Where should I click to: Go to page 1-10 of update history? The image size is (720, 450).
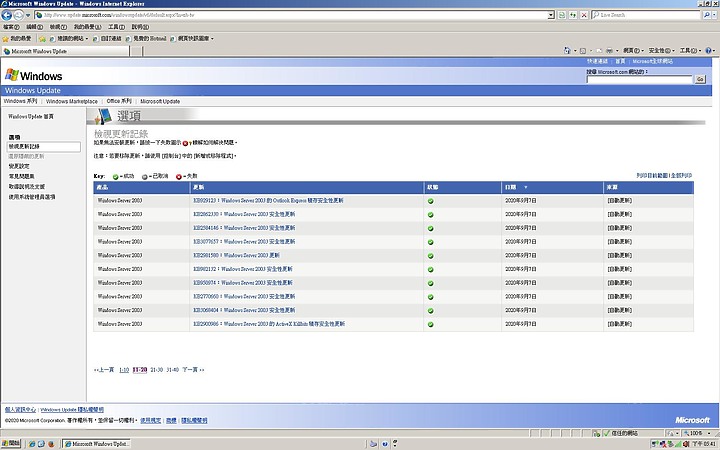(x=124, y=370)
